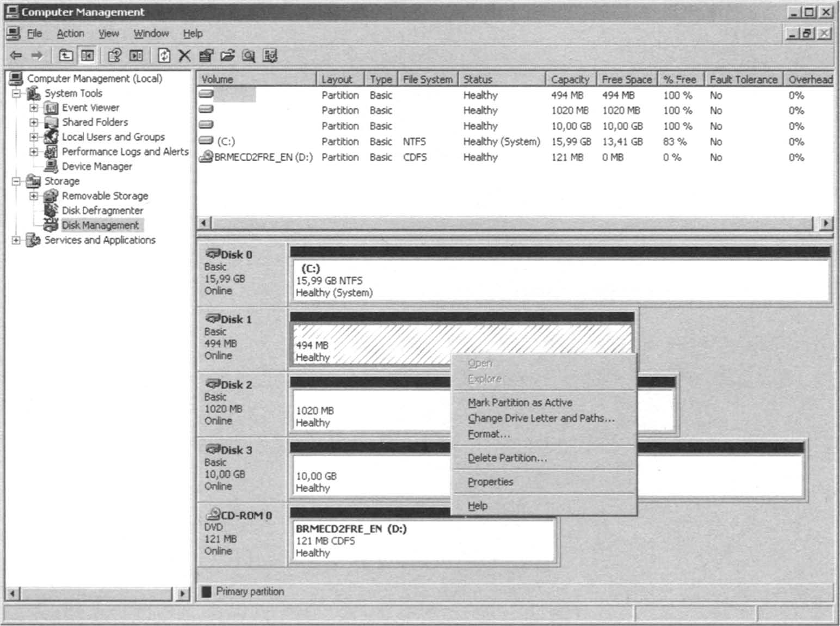Click the last toolbar settings icon
840x626 pixels.
point(270,55)
